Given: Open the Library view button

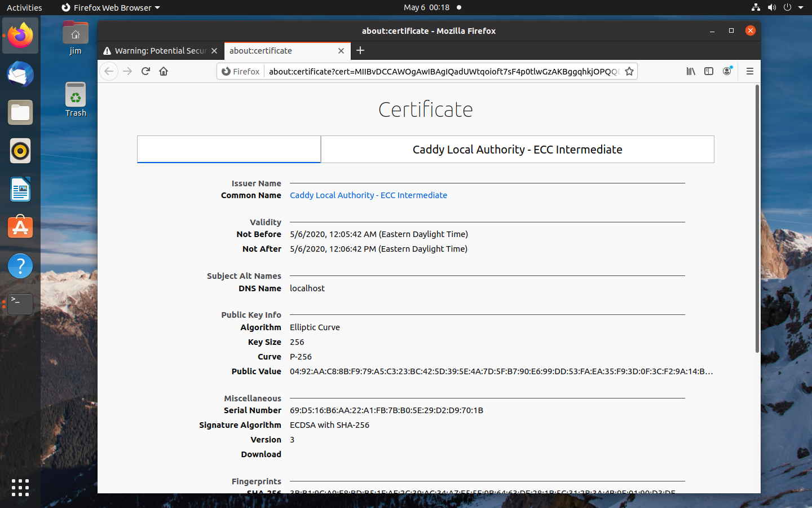Looking at the screenshot, I should (691, 71).
